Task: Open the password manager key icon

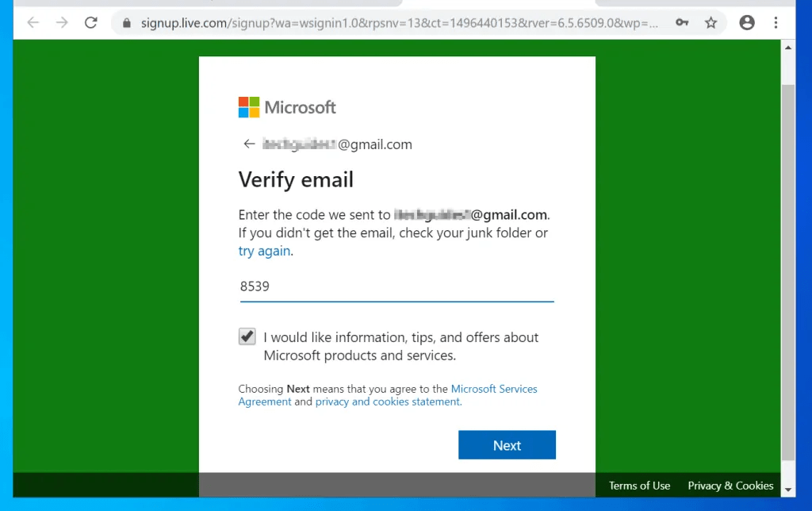Action: click(x=682, y=23)
